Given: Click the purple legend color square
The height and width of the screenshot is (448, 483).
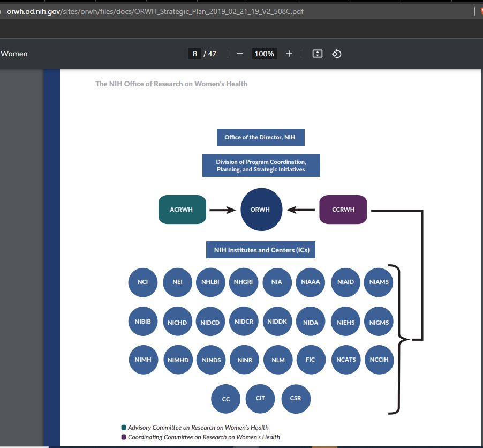Looking at the screenshot, I should [x=124, y=437].
